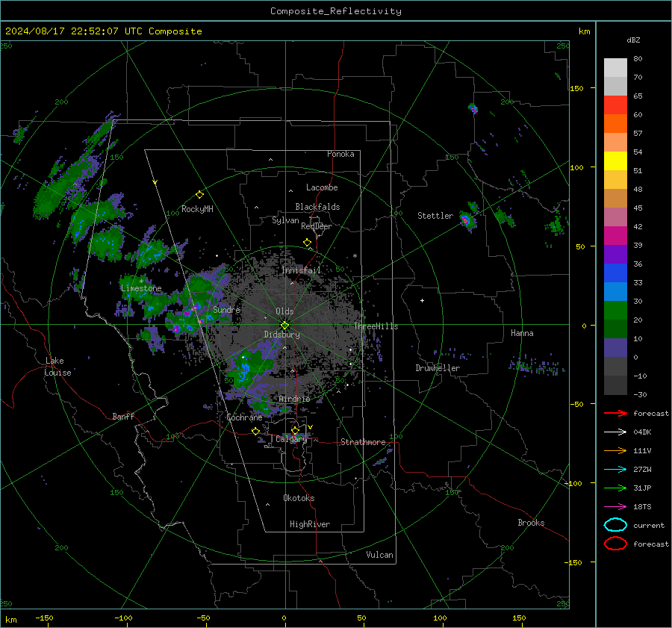Click the yellow diamond marker above RedDeer
The image size is (672, 628).
[307, 243]
